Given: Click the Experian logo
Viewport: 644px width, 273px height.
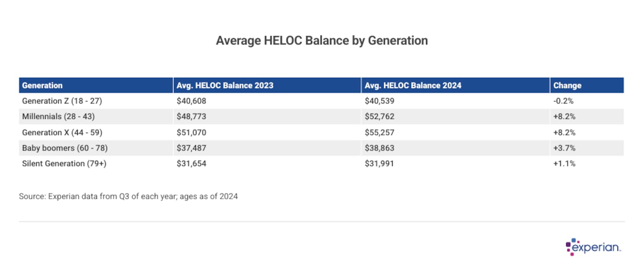Looking at the screenshot, I should (x=593, y=247).
